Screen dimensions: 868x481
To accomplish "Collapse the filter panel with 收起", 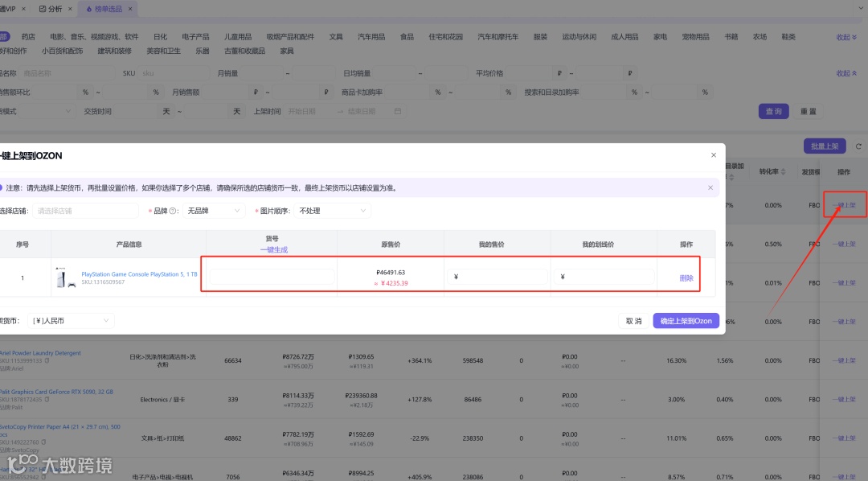I will (x=846, y=73).
